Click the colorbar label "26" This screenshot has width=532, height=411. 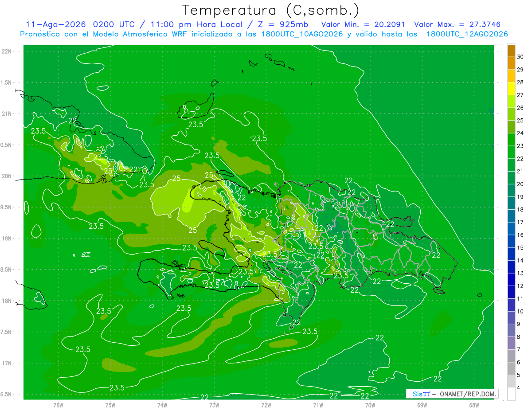tap(520, 108)
